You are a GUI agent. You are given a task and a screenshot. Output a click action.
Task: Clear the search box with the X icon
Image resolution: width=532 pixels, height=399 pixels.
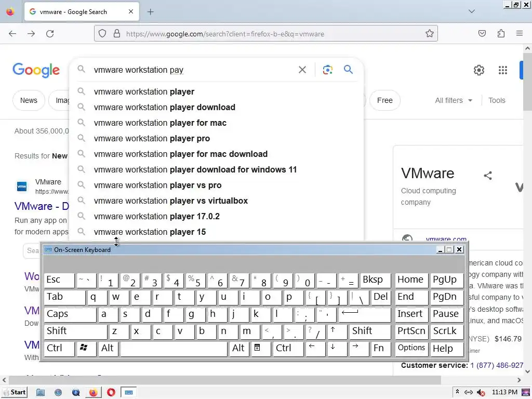coord(302,70)
